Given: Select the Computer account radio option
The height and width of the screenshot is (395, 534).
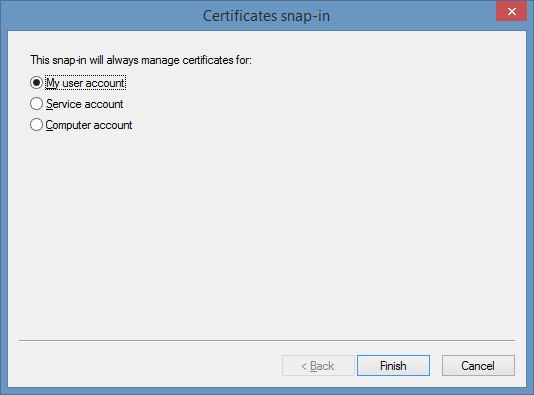Looking at the screenshot, I should tap(36, 125).
